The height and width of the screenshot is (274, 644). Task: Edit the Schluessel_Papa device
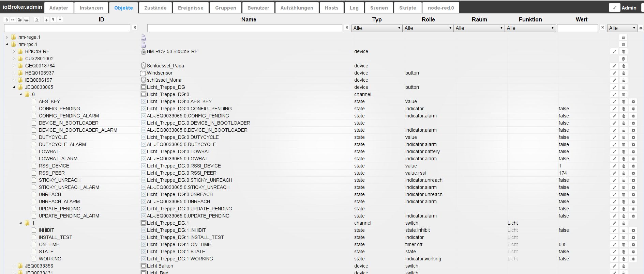(x=614, y=66)
